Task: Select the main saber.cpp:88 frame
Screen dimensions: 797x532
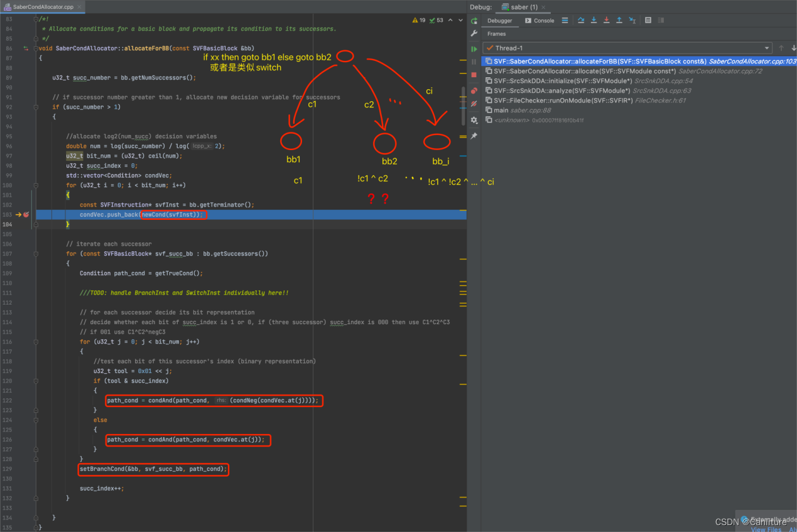Action: [639, 111]
